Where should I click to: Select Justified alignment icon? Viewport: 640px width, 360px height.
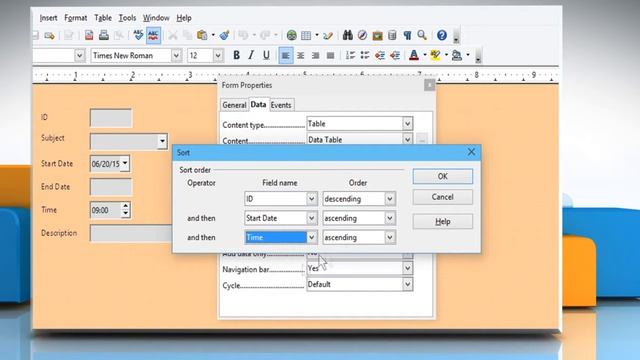(x=330, y=55)
